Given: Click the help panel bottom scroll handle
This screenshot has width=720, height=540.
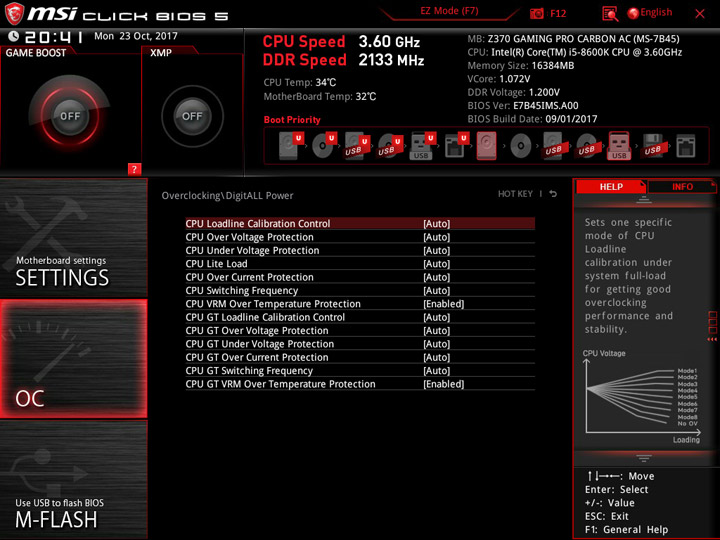Looking at the screenshot, I should [644, 458].
